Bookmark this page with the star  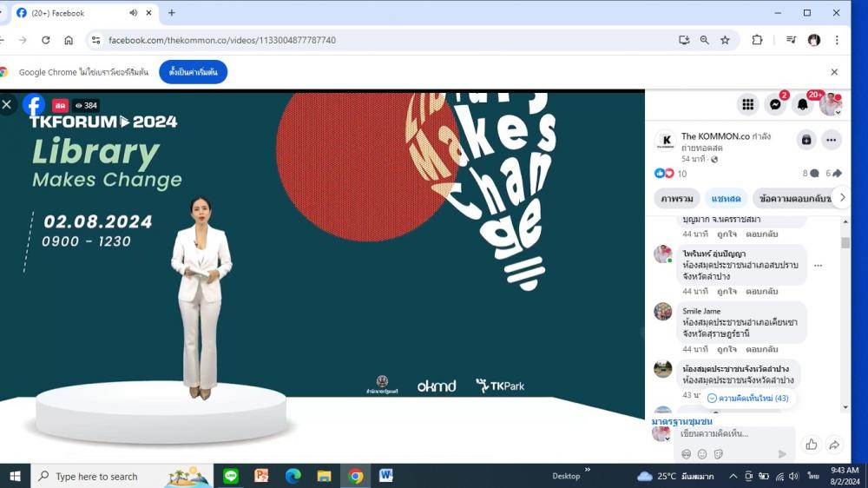[725, 40]
